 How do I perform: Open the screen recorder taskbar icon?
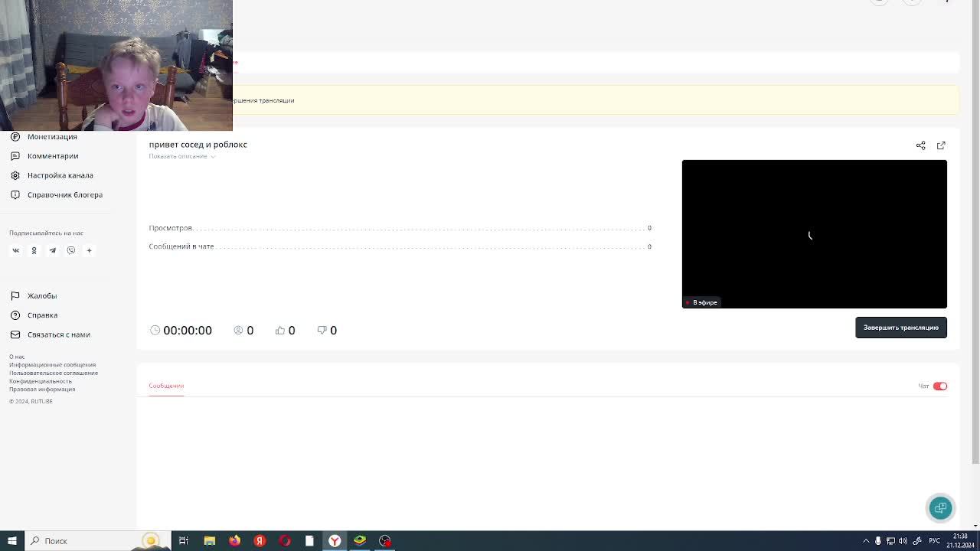point(385,541)
